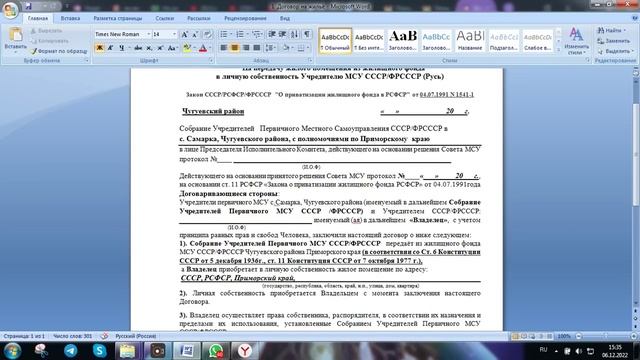Align text left
The width and height of the screenshot is (640, 360).
click(x=224, y=48)
